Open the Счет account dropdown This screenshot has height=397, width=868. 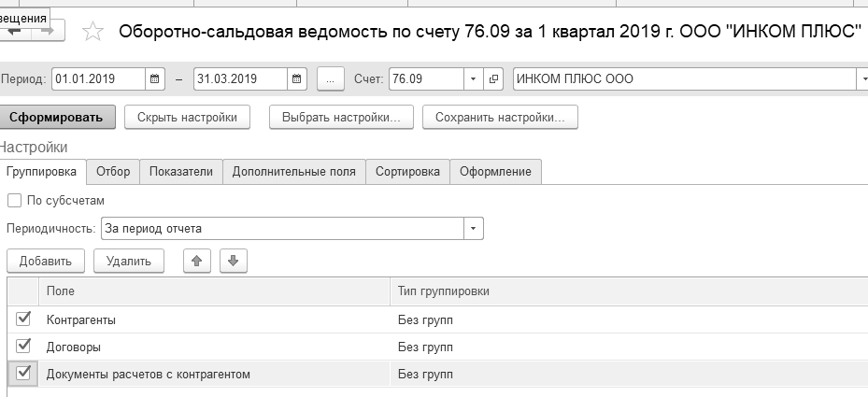473,79
